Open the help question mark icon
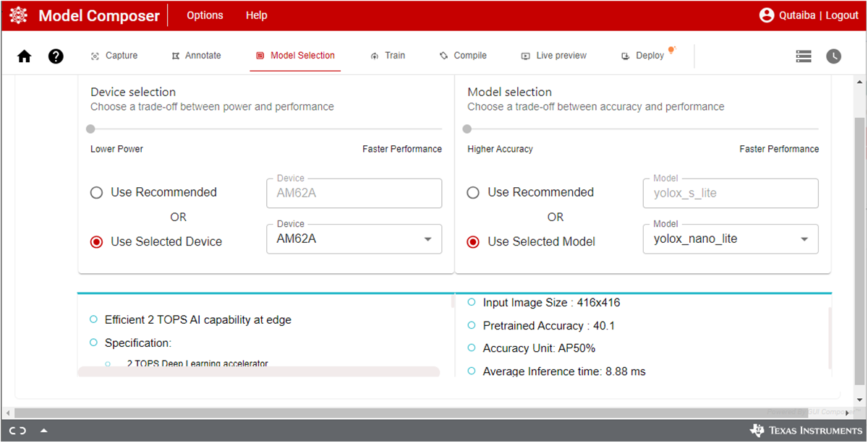Viewport: 868px width, 443px height. point(56,56)
